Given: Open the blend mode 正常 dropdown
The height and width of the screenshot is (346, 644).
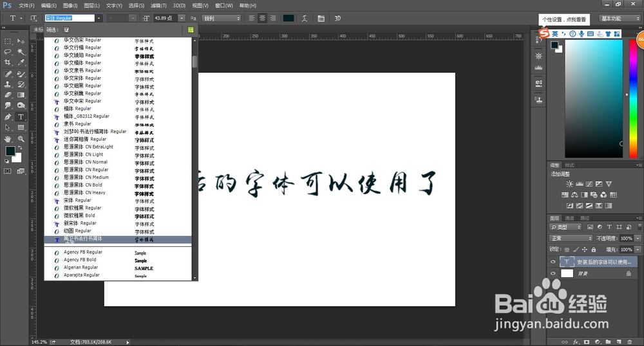Looking at the screenshot, I should (x=571, y=238).
